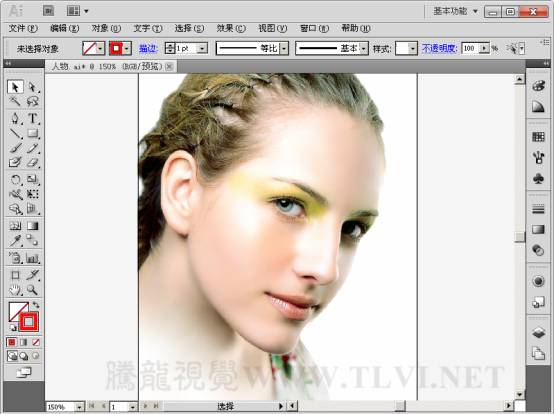Open the 窗口 (Window) menu
Viewport: 554px width, 414px height.
(314, 28)
